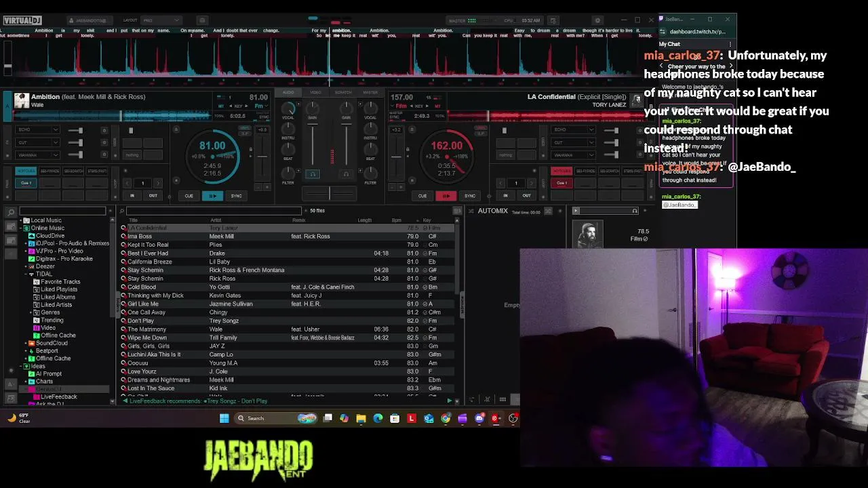Select HOTCUES pad page on right deck
Image resolution: width=868 pixels, height=488 pixels.
561,171
